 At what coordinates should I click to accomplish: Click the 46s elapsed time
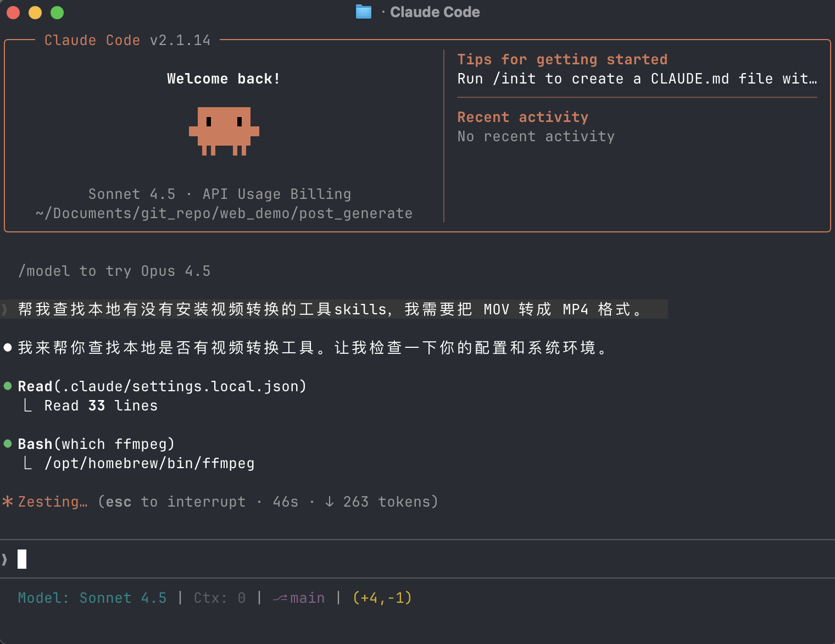[286, 502]
